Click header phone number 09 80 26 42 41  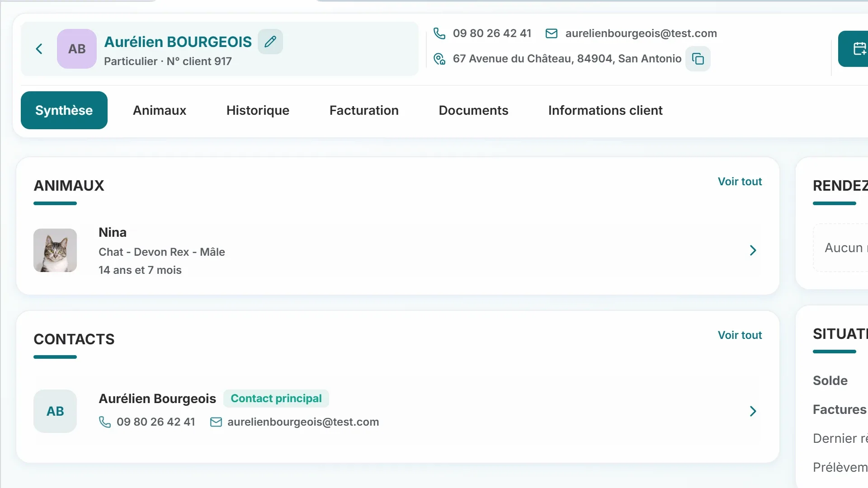click(x=492, y=33)
